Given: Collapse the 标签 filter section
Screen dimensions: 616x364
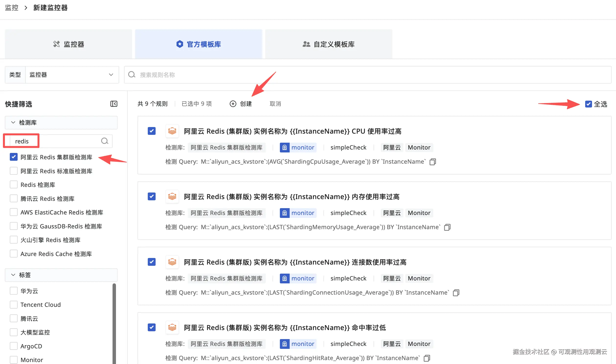Looking at the screenshot, I should tap(13, 275).
